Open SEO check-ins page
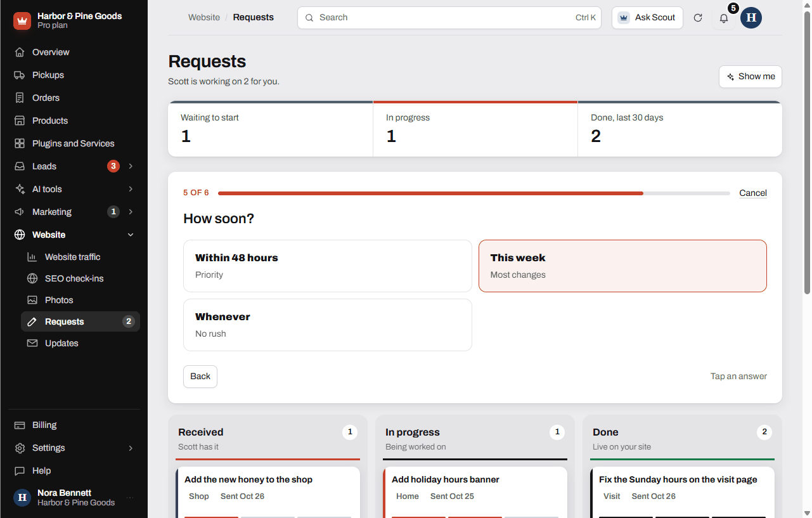The image size is (812, 518). tap(81, 278)
